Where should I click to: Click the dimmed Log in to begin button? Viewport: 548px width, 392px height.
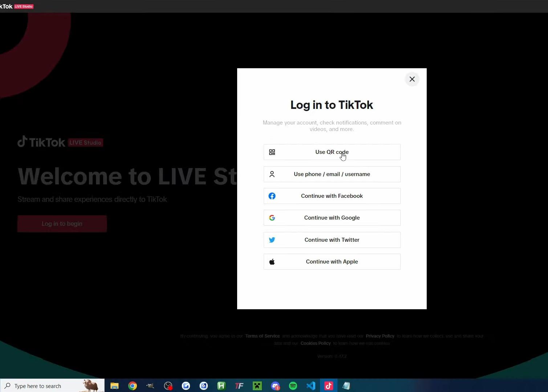tap(62, 224)
